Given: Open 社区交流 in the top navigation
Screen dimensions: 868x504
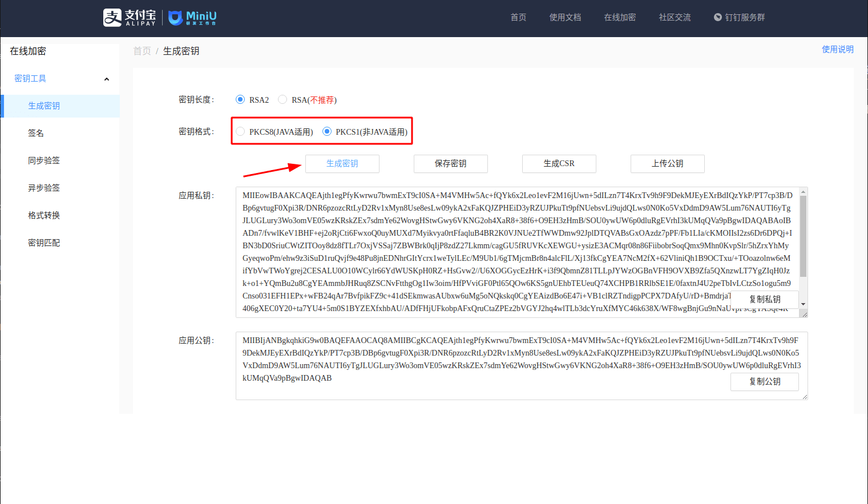Looking at the screenshot, I should pyautogui.click(x=674, y=17).
